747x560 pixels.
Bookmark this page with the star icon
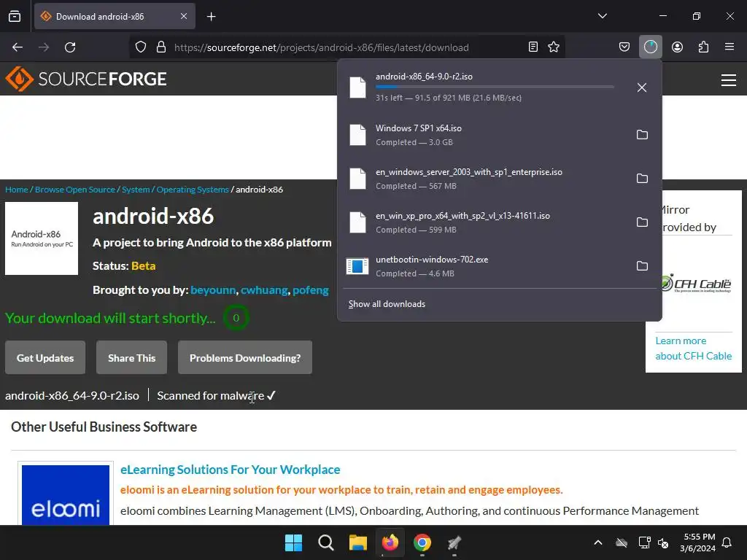coord(554,47)
